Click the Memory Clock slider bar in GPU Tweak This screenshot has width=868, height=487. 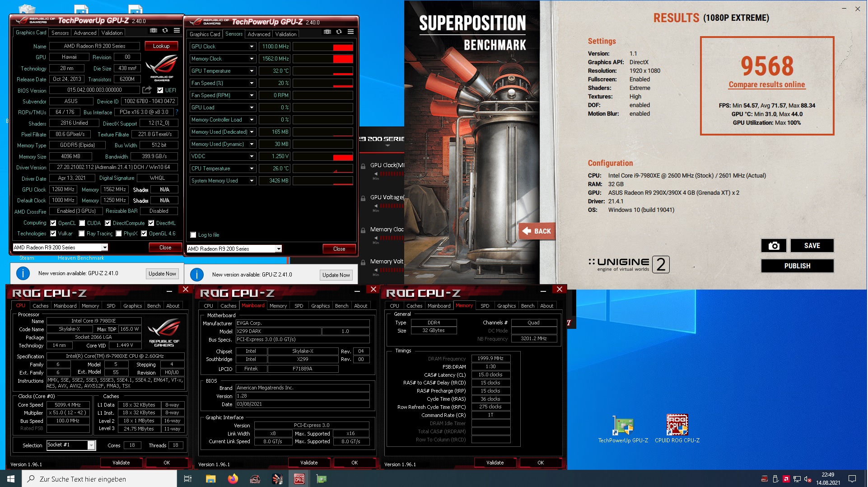point(392,238)
